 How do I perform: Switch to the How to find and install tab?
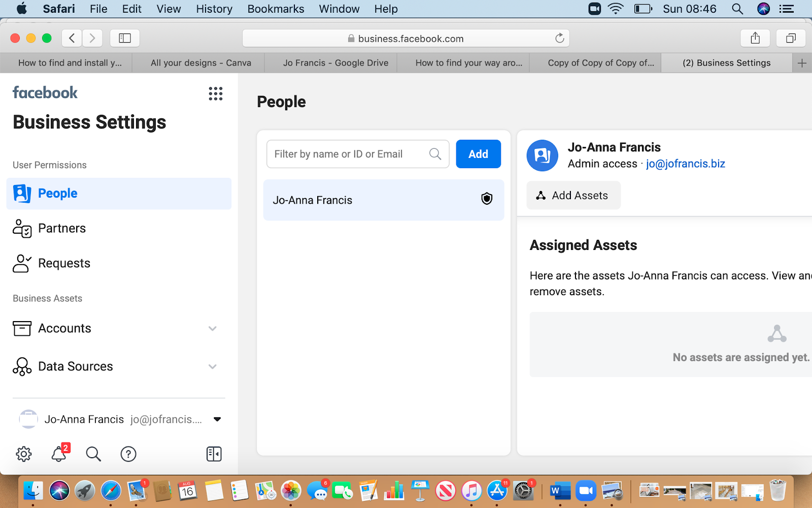point(66,63)
